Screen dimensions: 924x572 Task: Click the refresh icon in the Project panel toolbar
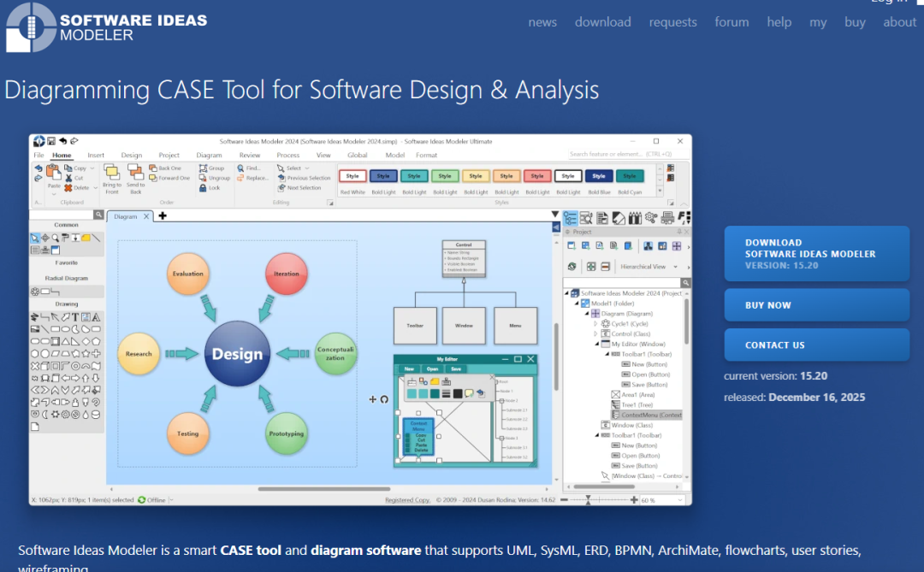[572, 267]
